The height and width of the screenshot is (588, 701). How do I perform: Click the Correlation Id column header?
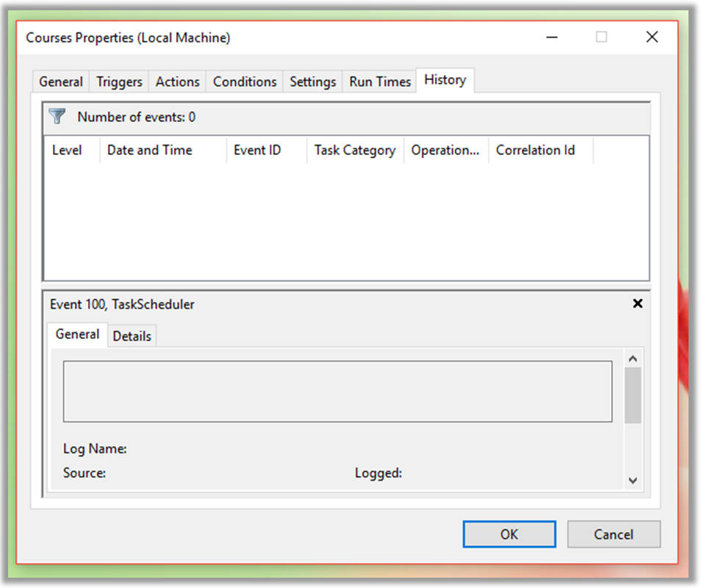(x=541, y=150)
